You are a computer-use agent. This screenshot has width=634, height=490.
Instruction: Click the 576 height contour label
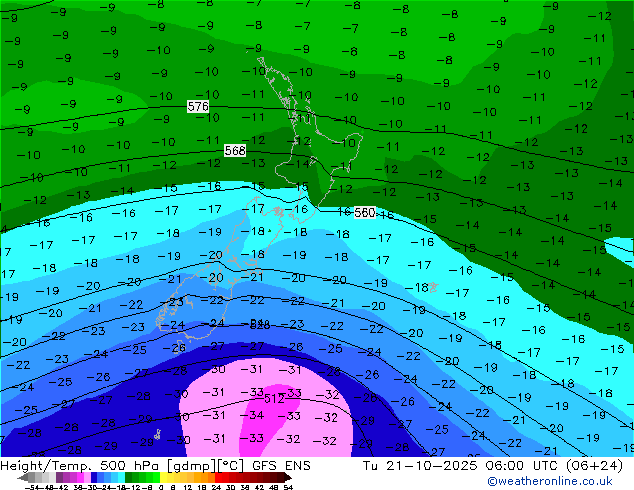point(198,106)
